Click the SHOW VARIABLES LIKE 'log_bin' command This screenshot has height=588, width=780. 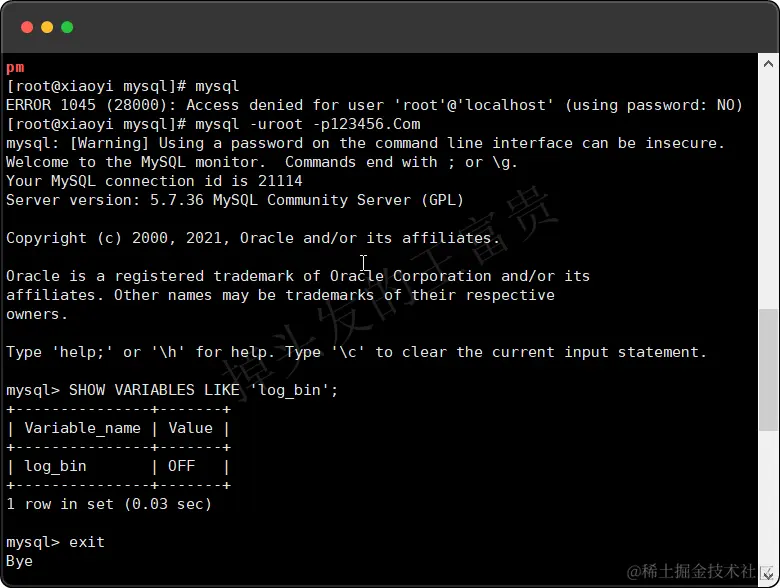pyautogui.click(x=203, y=390)
